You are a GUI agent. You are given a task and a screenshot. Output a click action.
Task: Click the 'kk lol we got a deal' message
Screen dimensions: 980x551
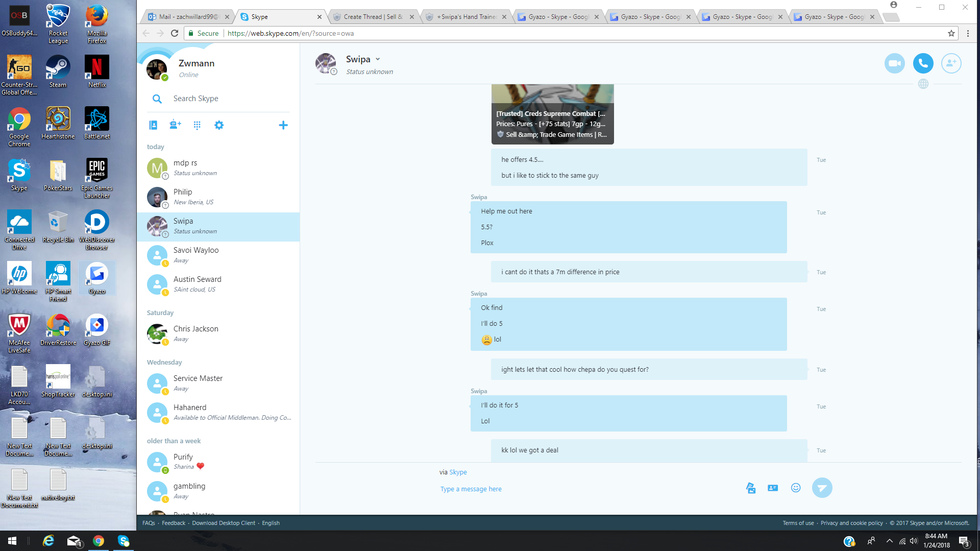649,450
